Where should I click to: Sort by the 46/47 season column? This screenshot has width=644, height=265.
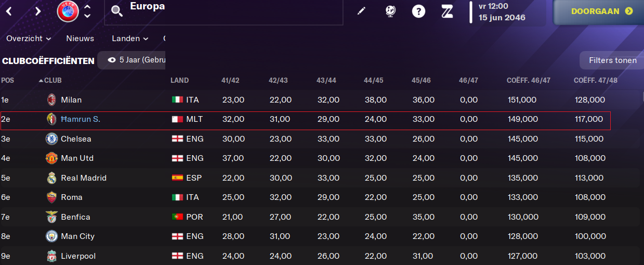click(x=468, y=80)
